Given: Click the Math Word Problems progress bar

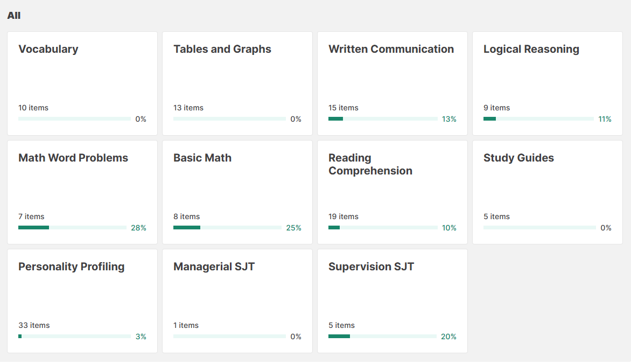Looking at the screenshot, I should pyautogui.click(x=72, y=228).
